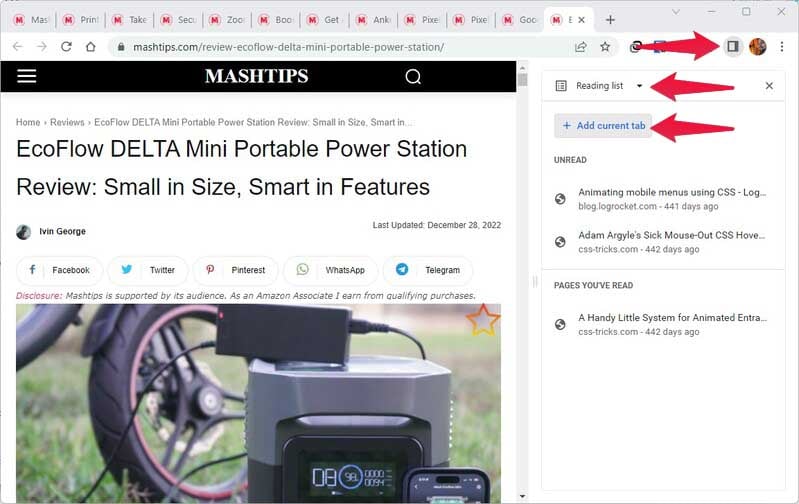Click globe icon beside Animating mobile menus
Viewport: 799px width, 504px height.
pyautogui.click(x=560, y=199)
